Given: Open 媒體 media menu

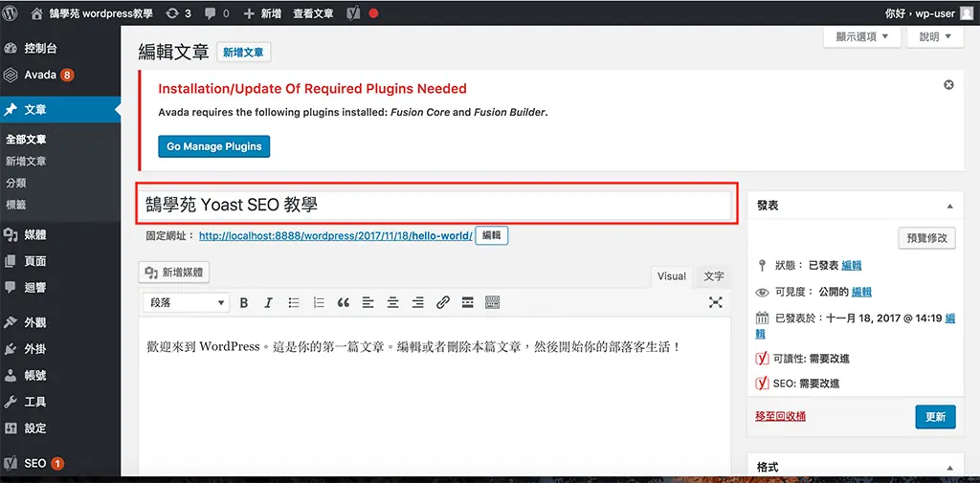Looking at the screenshot, I should coord(60,235).
